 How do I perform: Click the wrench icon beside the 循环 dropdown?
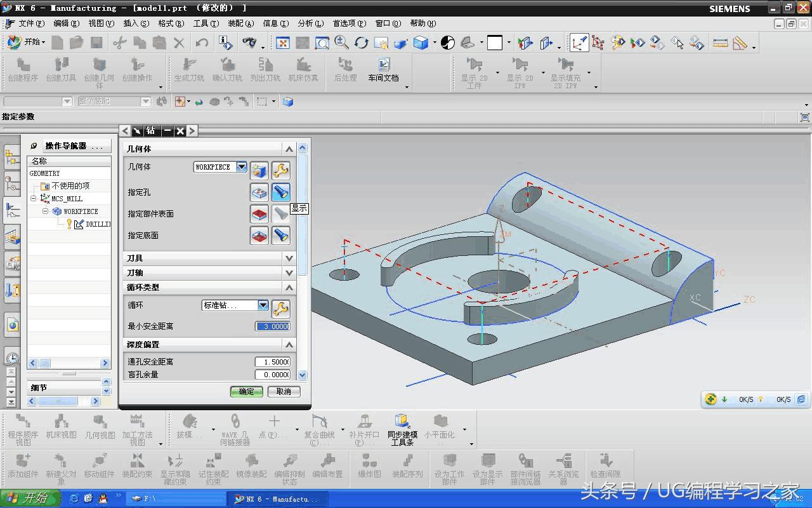click(x=280, y=309)
